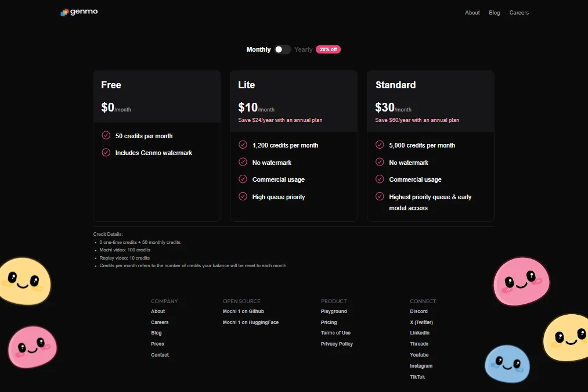Open the LinkedIn link
Screen dimensions: 588x392
point(420,333)
